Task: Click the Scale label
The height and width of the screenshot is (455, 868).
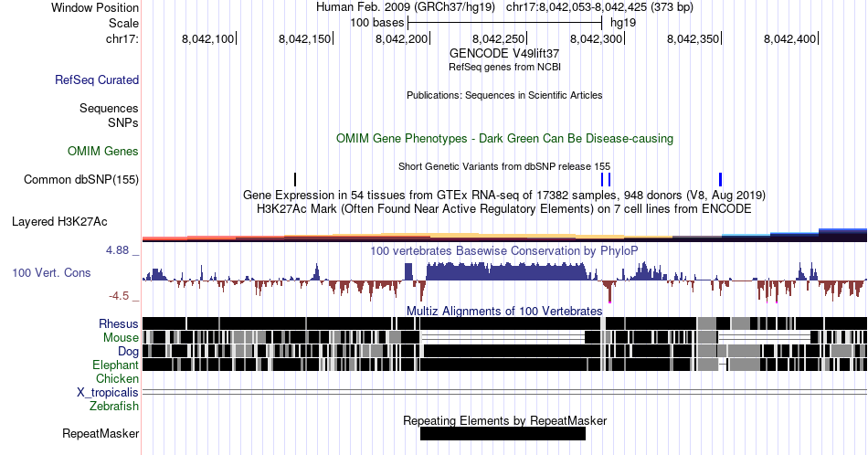Action: point(123,23)
